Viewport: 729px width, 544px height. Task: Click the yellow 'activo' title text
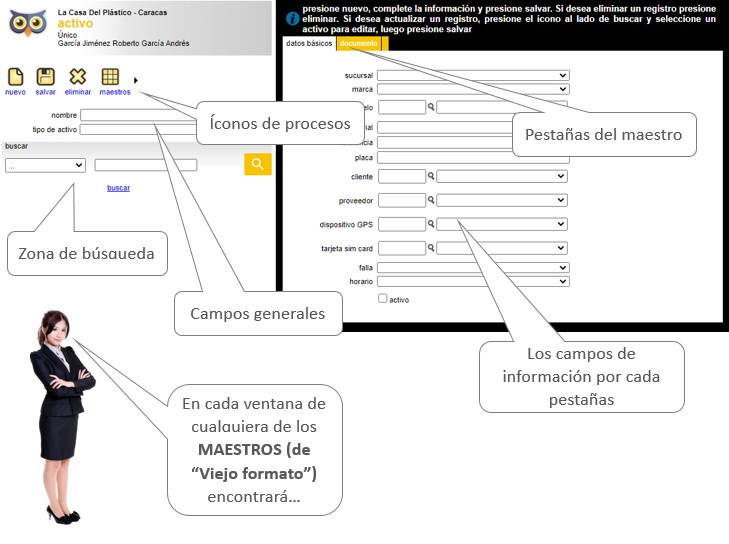75,23
